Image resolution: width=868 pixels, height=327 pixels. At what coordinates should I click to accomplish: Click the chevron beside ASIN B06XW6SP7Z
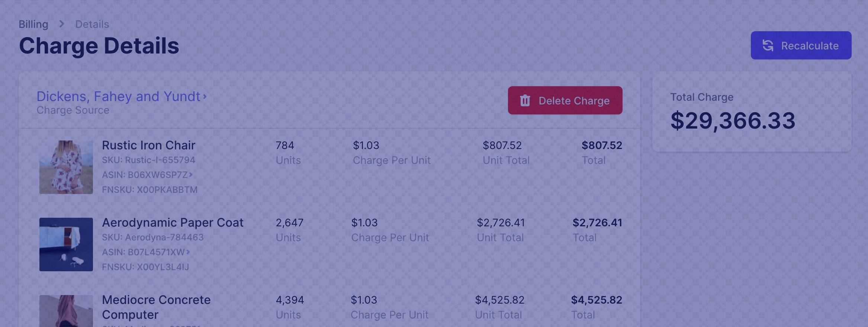click(x=192, y=174)
